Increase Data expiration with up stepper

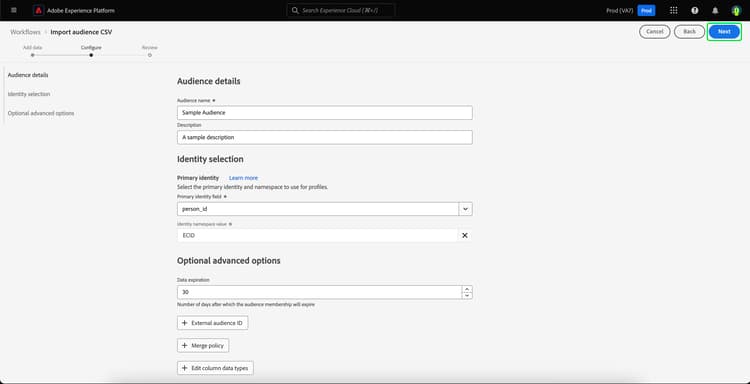(467, 289)
